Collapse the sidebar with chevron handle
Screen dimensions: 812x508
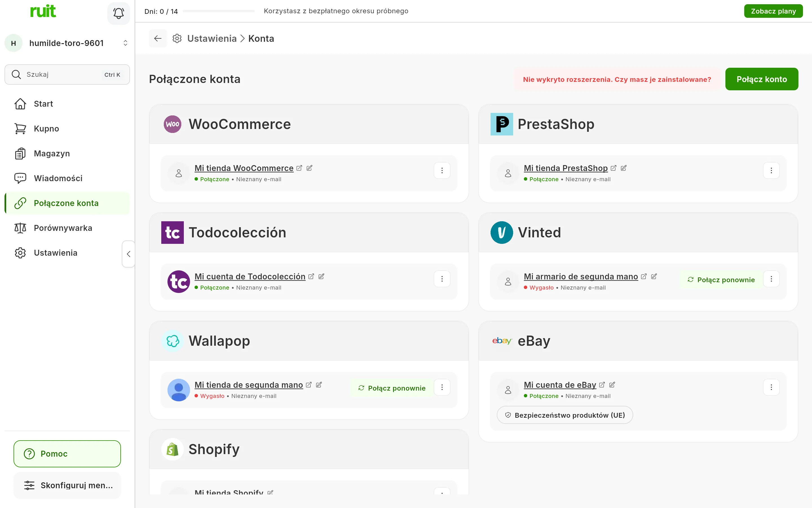point(129,254)
